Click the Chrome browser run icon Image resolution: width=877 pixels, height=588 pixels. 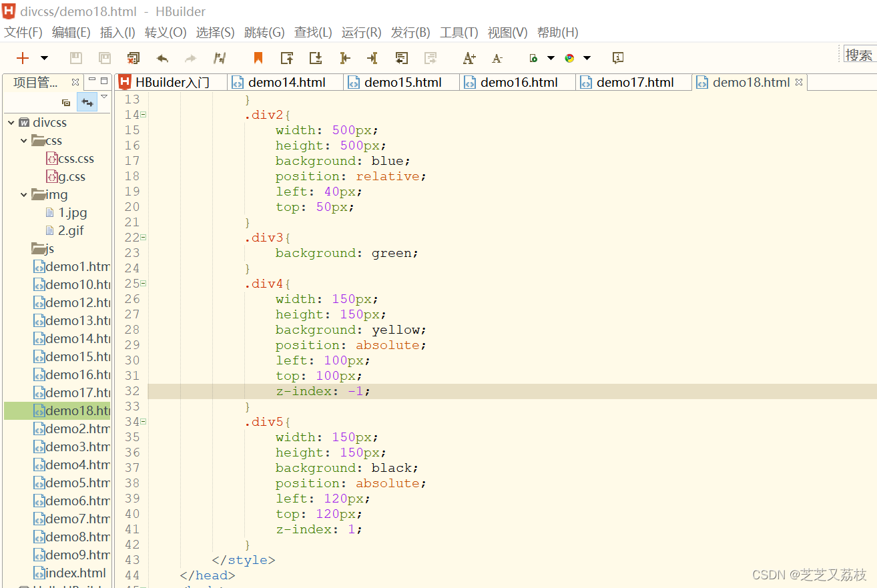(569, 58)
